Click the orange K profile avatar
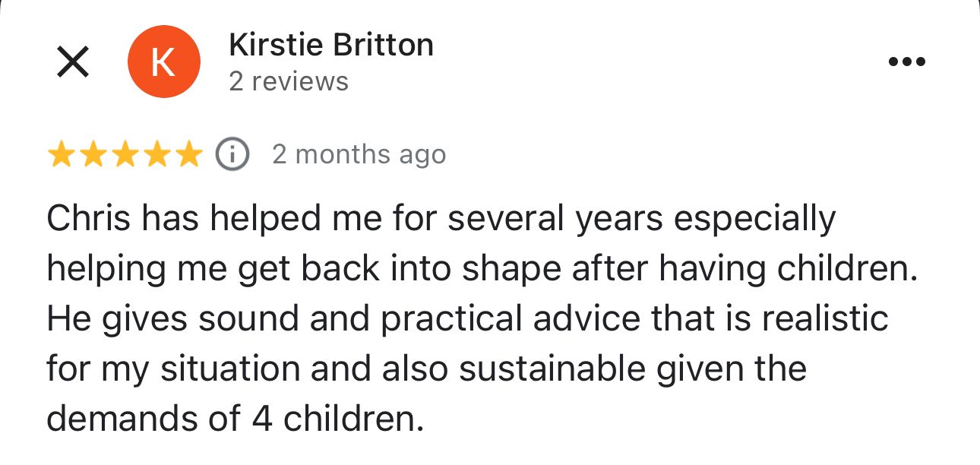 (x=164, y=62)
